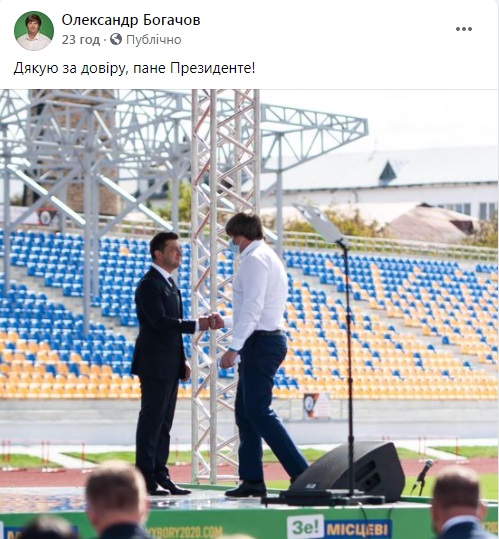Open the three-dots post options menu
This screenshot has height=539, width=499.
pos(464,29)
